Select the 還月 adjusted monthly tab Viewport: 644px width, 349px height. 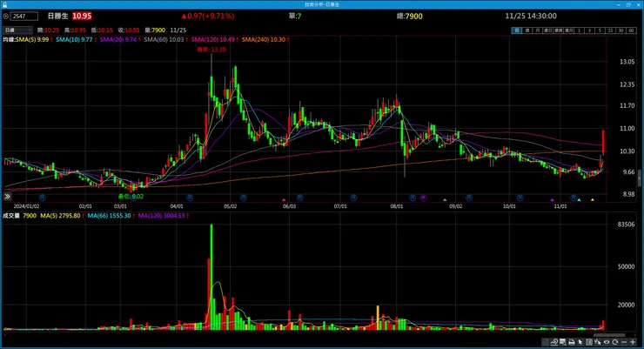click(x=568, y=30)
